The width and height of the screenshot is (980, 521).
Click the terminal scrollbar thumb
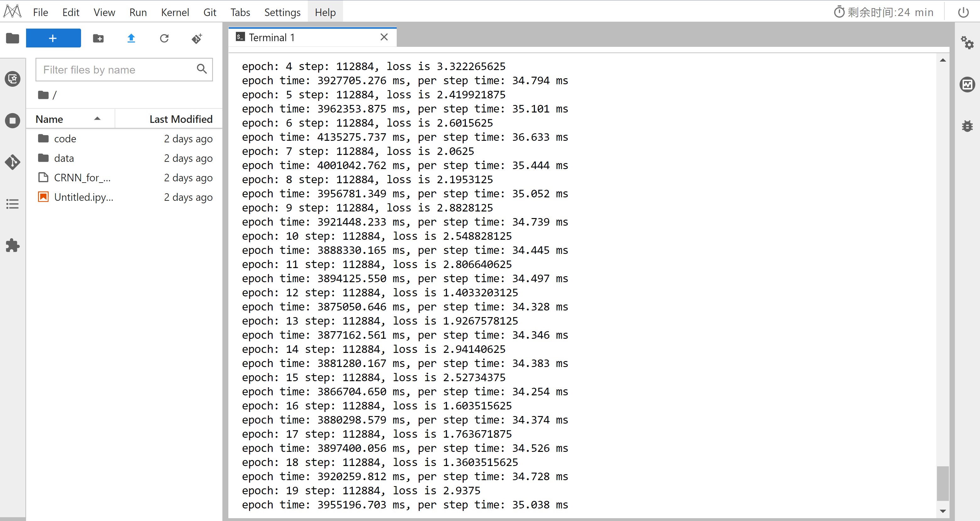tap(943, 483)
